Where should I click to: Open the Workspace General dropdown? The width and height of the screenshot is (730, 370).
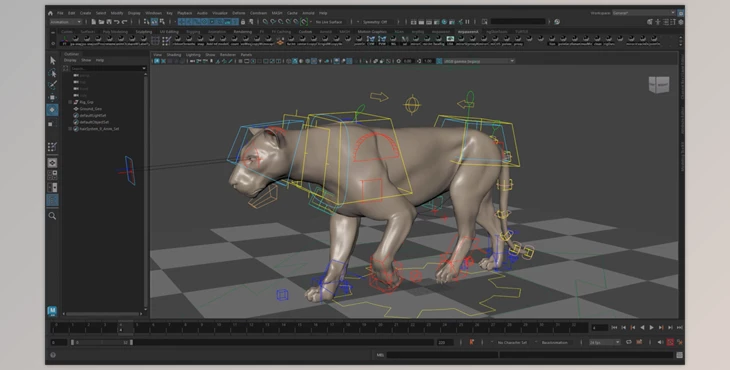click(644, 13)
